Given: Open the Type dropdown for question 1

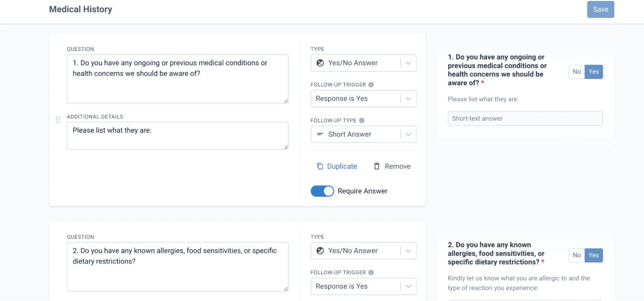Looking at the screenshot, I should pos(363,63).
